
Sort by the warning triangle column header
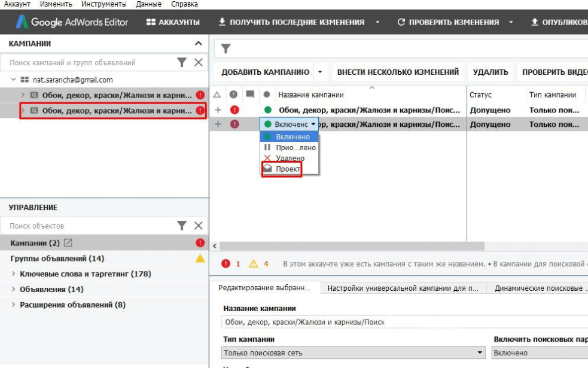coord(217,95)
